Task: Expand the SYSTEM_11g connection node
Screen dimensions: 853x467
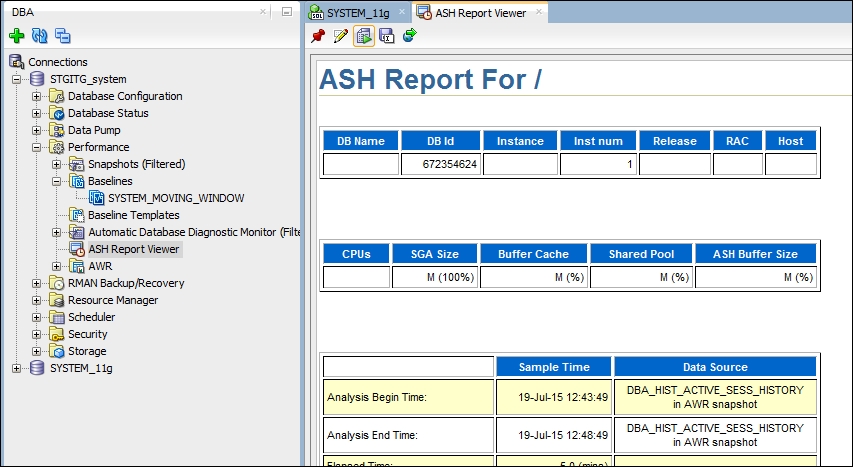Action: pos(16,368)
